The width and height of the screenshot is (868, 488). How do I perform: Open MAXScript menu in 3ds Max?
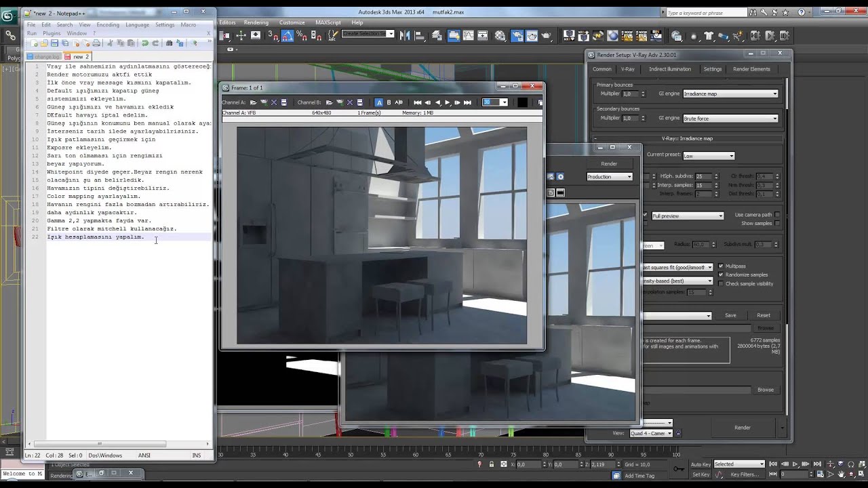point(328,22)
